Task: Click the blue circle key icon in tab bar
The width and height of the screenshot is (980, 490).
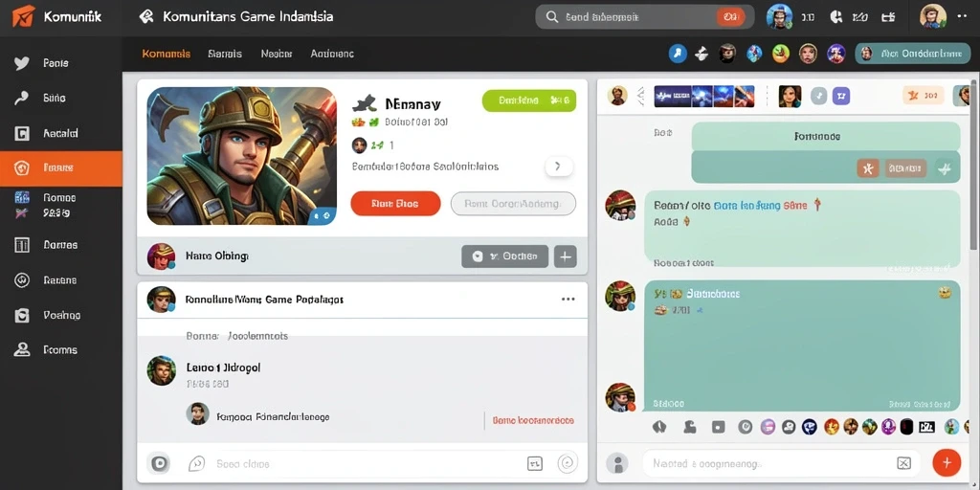Action: [678, 54]
